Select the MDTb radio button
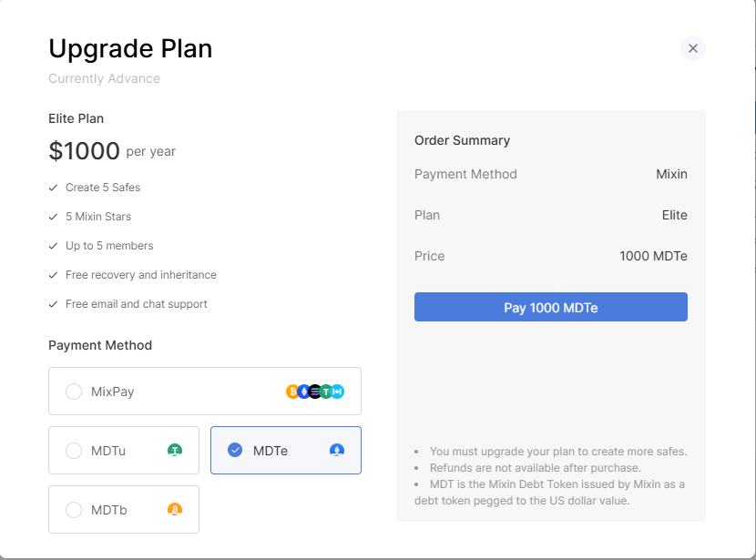Screen dimensions: 756x560 (x=74, y=509)
